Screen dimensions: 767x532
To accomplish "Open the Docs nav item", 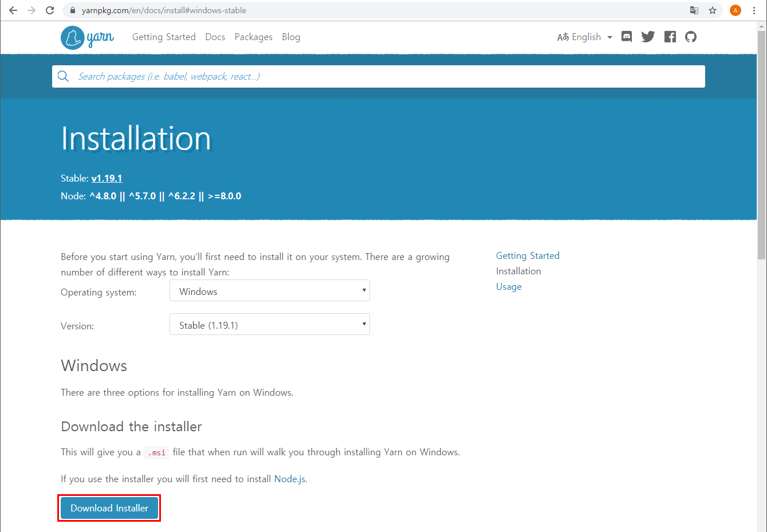I will (215, 37).
